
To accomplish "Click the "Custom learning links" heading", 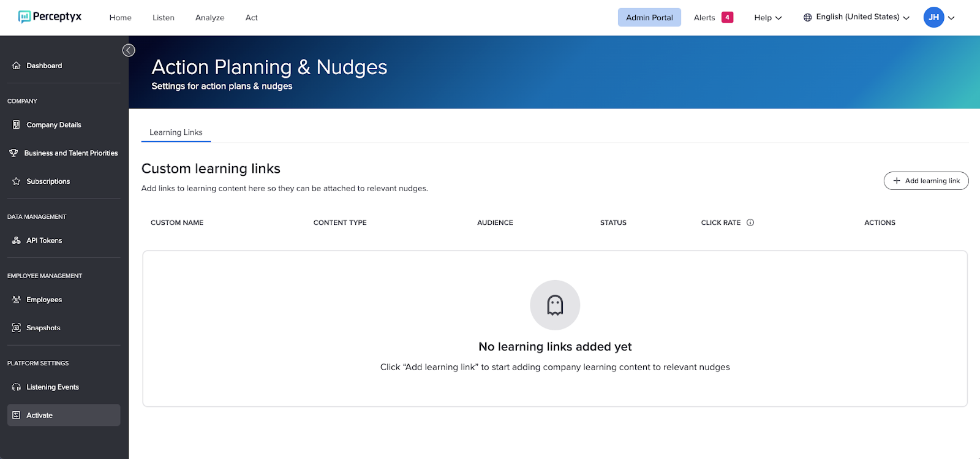I will [x=211, y=169].
